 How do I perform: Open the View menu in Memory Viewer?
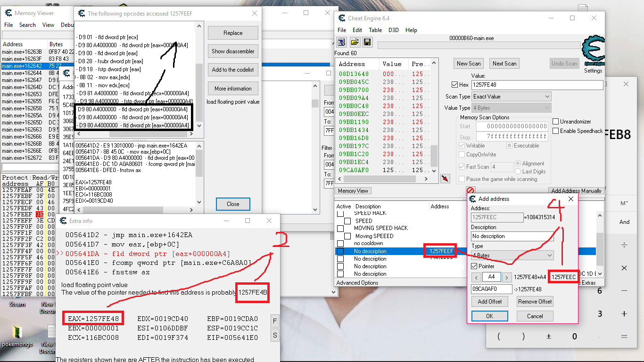49,25
